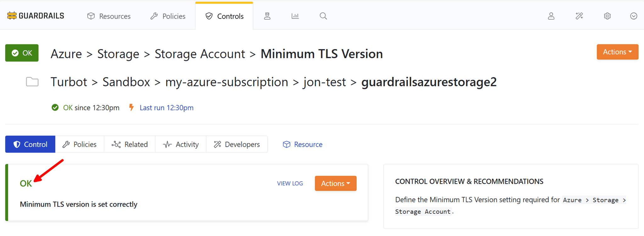The image size is (644, 236).
Task: Click the circled chevron icon at top right
Action: click(x=634, y=16)
